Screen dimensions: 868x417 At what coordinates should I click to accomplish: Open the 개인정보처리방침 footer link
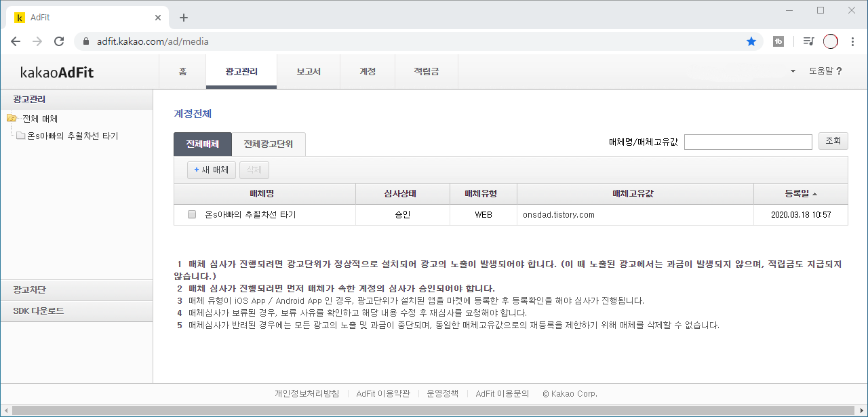[307, 393]
